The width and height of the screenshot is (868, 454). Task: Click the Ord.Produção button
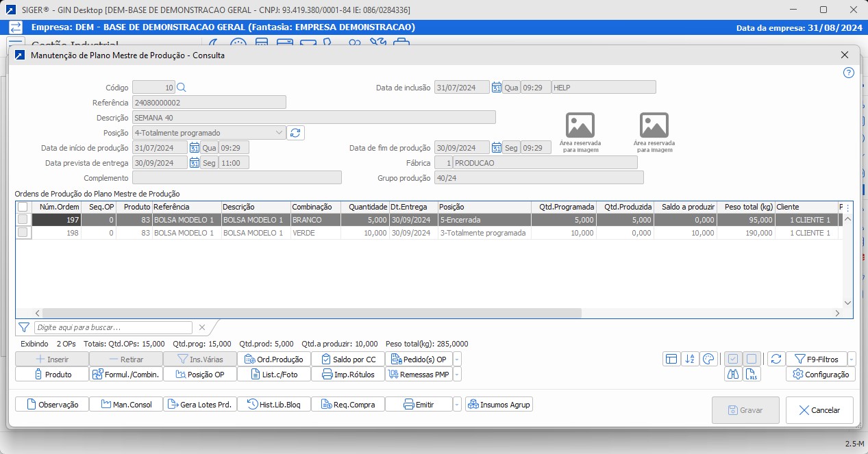(x=274, y=359)
